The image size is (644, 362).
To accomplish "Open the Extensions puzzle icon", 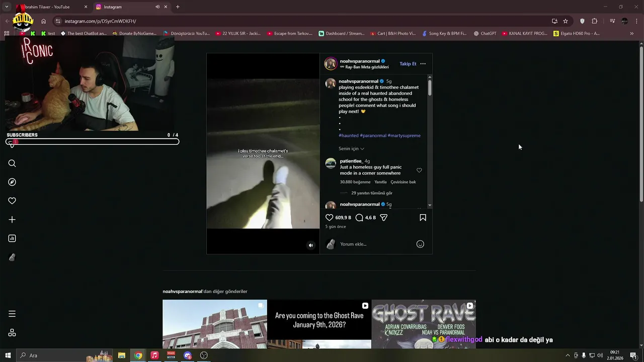I will click(x=595, y=21).
